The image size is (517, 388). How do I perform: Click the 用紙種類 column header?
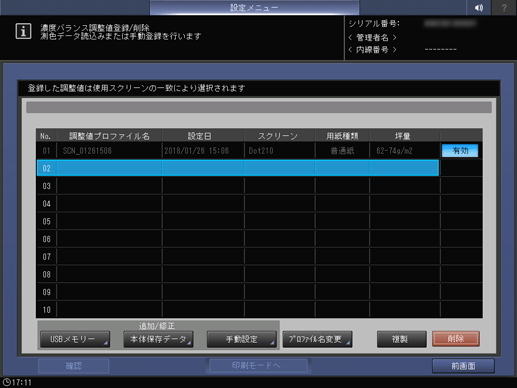[x=342, y=136]
